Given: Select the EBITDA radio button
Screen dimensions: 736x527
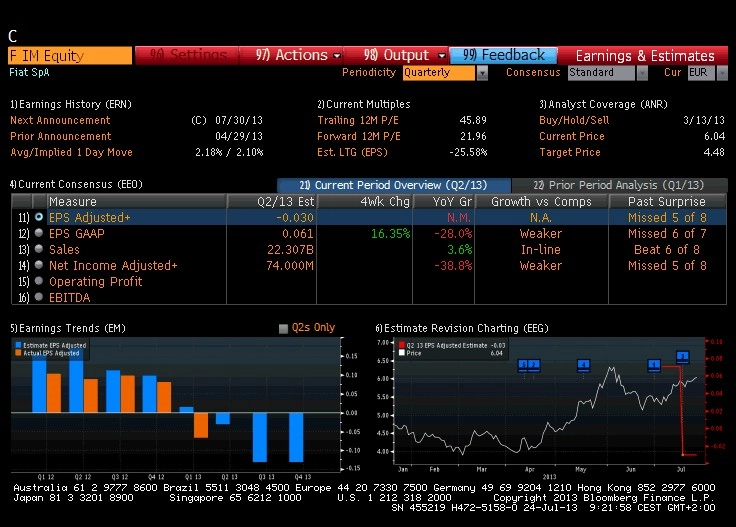Looking at the screenshot, I should 39,297.
